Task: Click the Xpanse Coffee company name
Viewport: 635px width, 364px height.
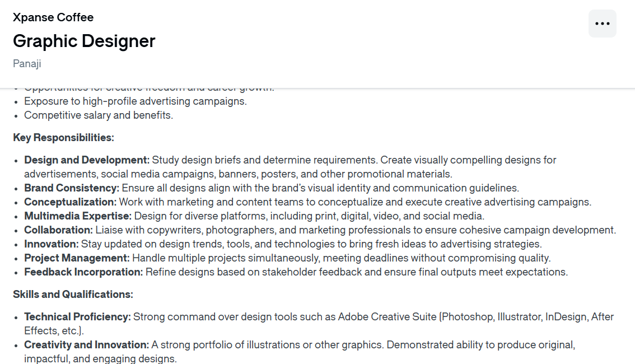Action: [x=53, y=17]
